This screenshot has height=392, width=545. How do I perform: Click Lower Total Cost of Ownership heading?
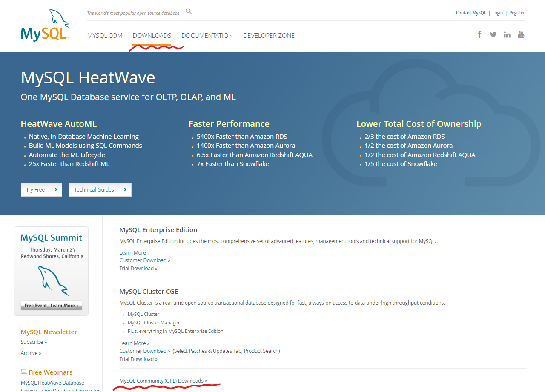(419, 124)
